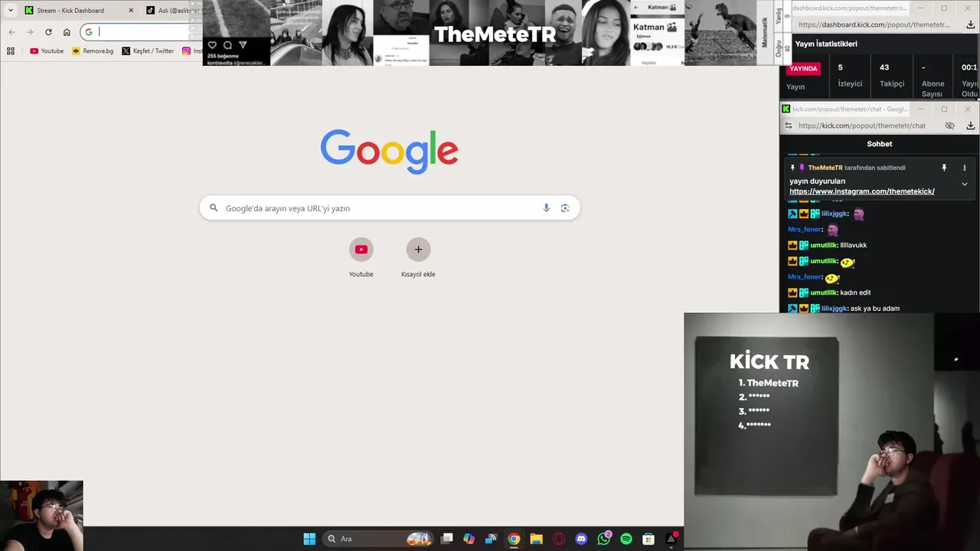Open the Remove.bg bookmark
The width and height of the screenshot is (980, 551).
(x=93, y=51)
